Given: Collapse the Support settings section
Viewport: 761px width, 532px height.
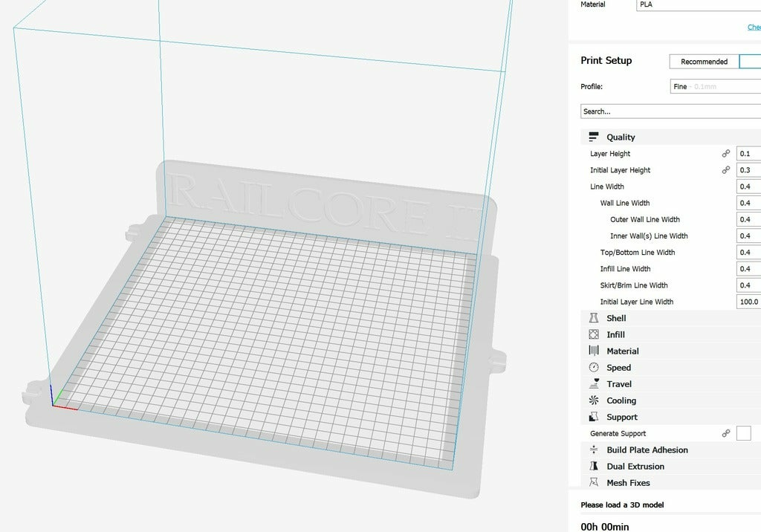Looking at the screenshot, I should pos(671,417).
